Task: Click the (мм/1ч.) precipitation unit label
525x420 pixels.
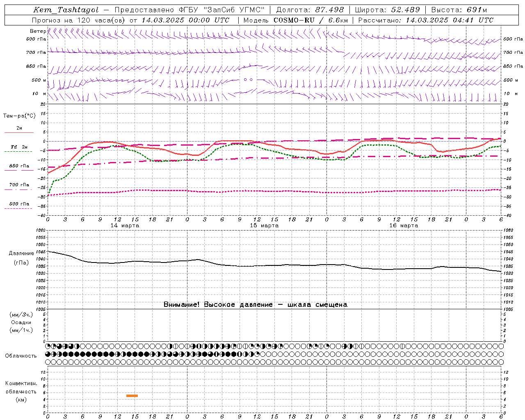Action: coord(21,330)
